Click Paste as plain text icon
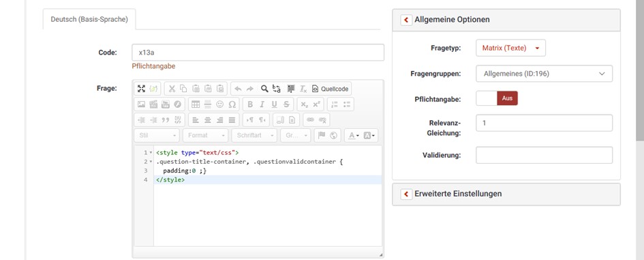Viewport: 644px width, 260px height. (x=209, y=89)
